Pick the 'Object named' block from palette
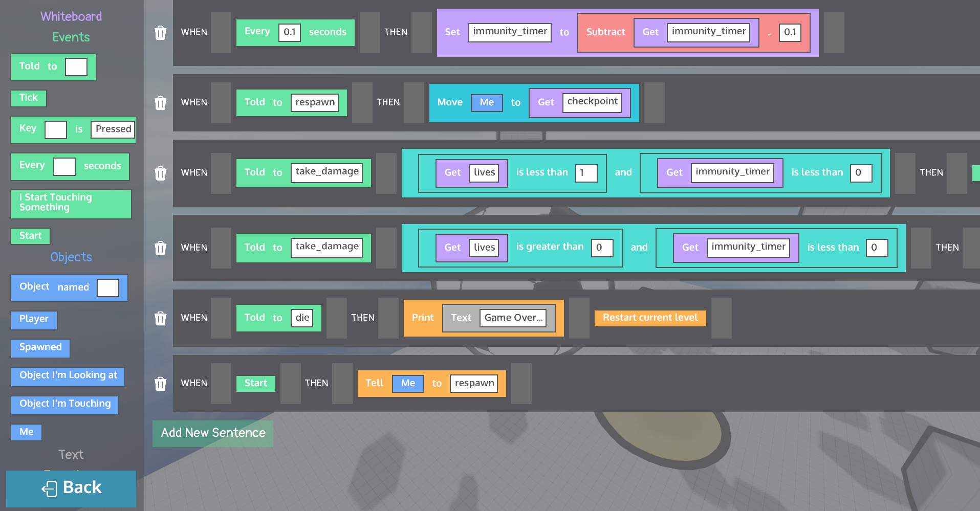Image resolution: width=980 pixels, height=511 pixels. pos(69,288)
